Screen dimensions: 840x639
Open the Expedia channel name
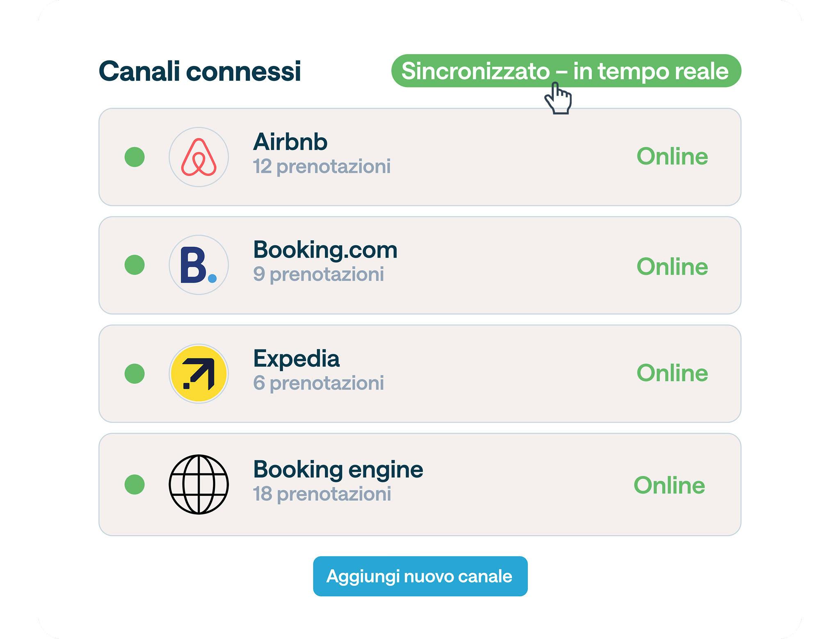(x=296, y=358)
